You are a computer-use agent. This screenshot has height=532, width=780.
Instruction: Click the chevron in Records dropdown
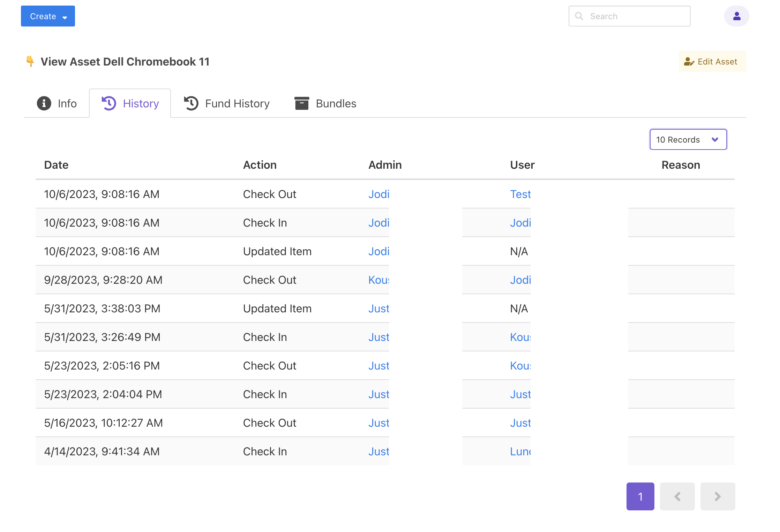[x=715, y=139]
